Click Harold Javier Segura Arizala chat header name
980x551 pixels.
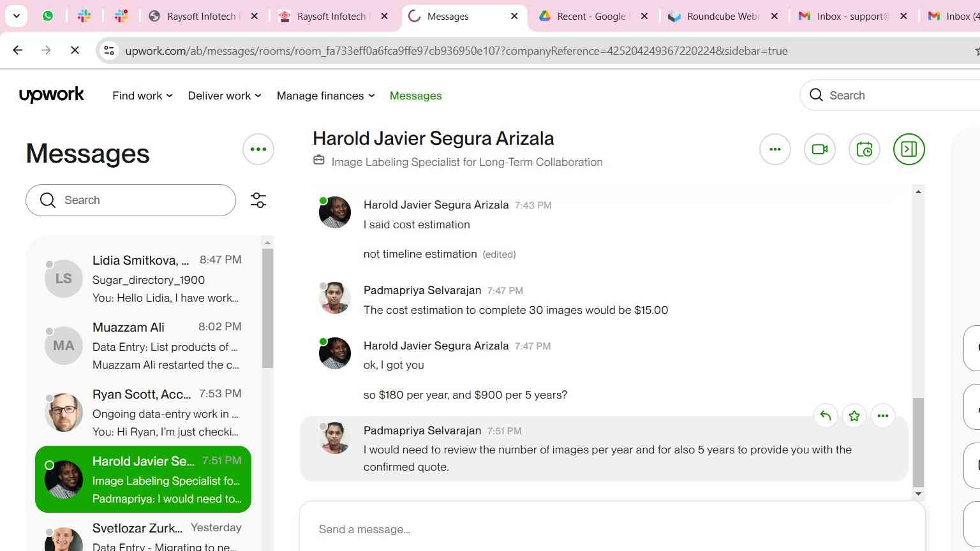pyautogui.click(x=433, y=138)
